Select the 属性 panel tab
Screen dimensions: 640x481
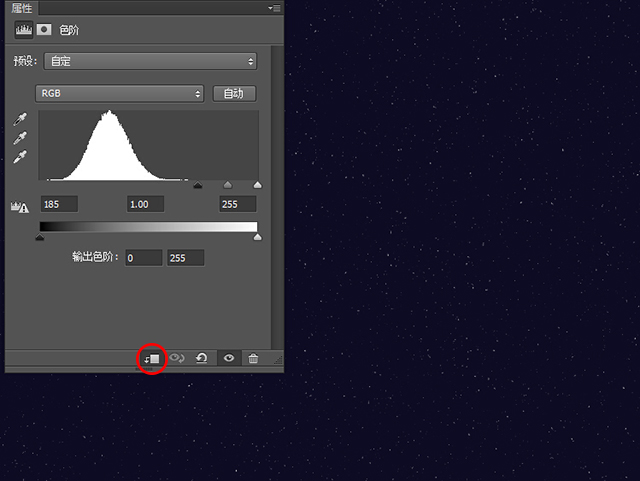coord(22,8)
